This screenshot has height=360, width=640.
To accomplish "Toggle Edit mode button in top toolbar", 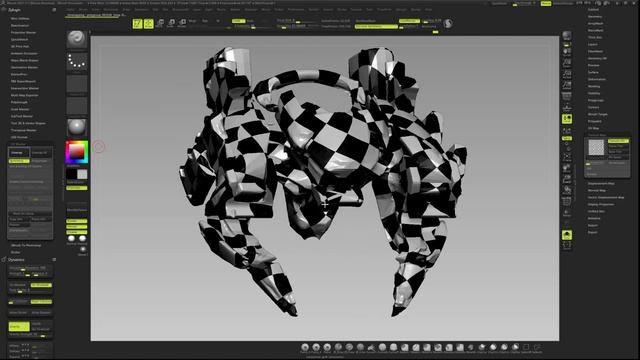I will click(138, 23).
